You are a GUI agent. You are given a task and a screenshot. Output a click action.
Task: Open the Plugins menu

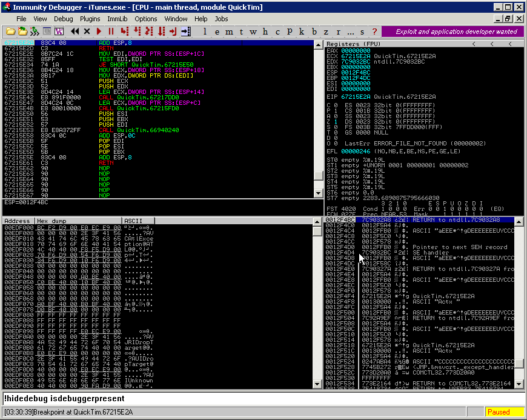[x=90, y=19]
